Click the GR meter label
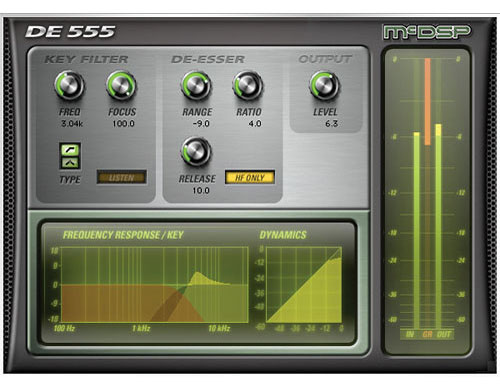This screenshot has height=385, width=500. pyautogui.click(x=427, y=334)
